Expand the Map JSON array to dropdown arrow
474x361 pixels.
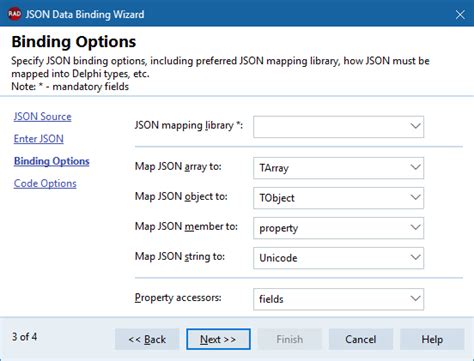click(415, 167)
